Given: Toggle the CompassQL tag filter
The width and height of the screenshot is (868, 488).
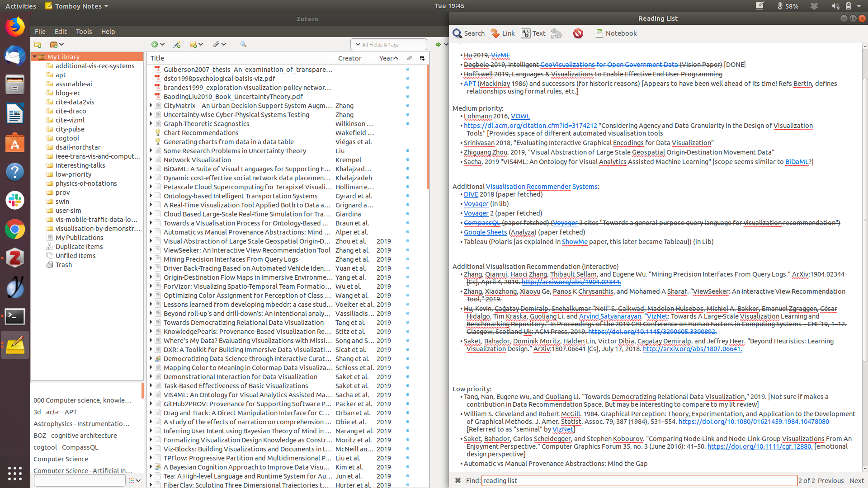Looking at the screenshot, I should click(x=80, y=447).
